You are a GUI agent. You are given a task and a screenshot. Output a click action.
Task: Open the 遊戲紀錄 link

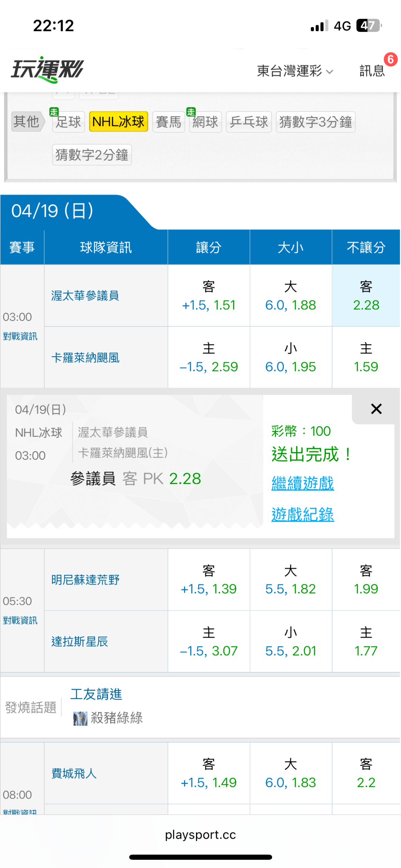click(x=303, y=514)
